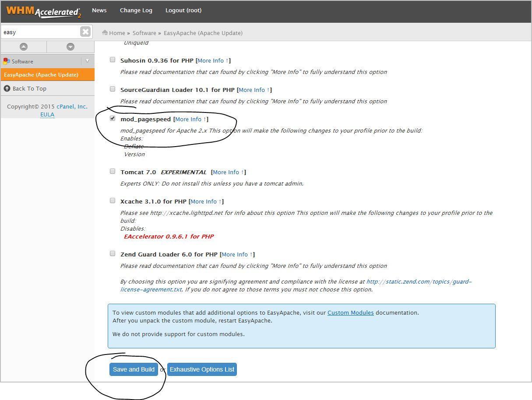Click the sidebar scroll-down arrow icon
The height and width of the screenshot is (400, 532).
coord(70,46)
